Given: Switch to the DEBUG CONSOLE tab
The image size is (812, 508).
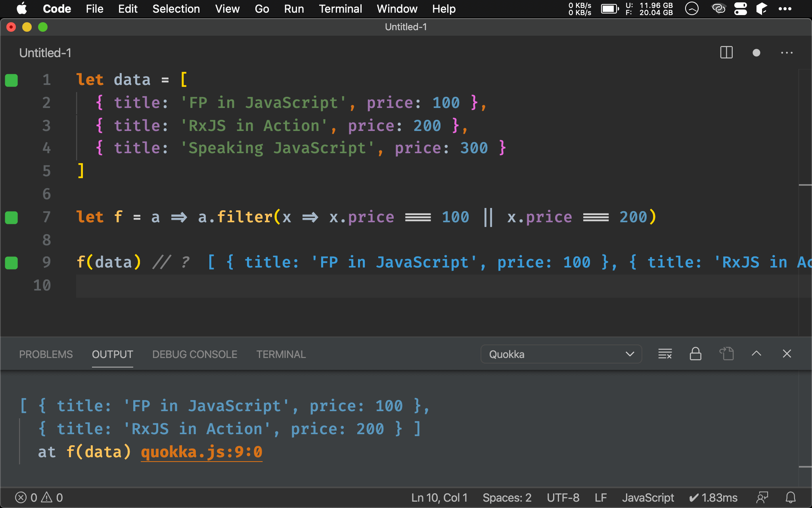Looking at the screenshot, I should 195,354.
